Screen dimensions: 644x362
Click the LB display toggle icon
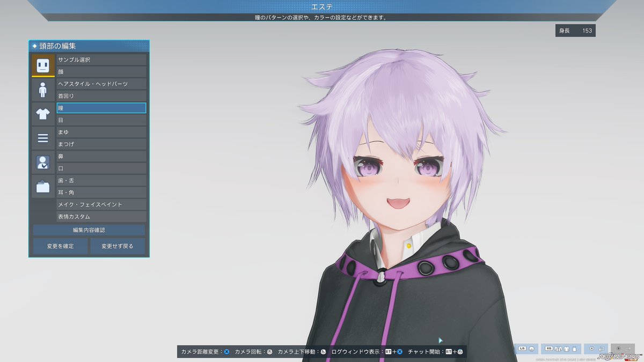[x=526, y=349]
